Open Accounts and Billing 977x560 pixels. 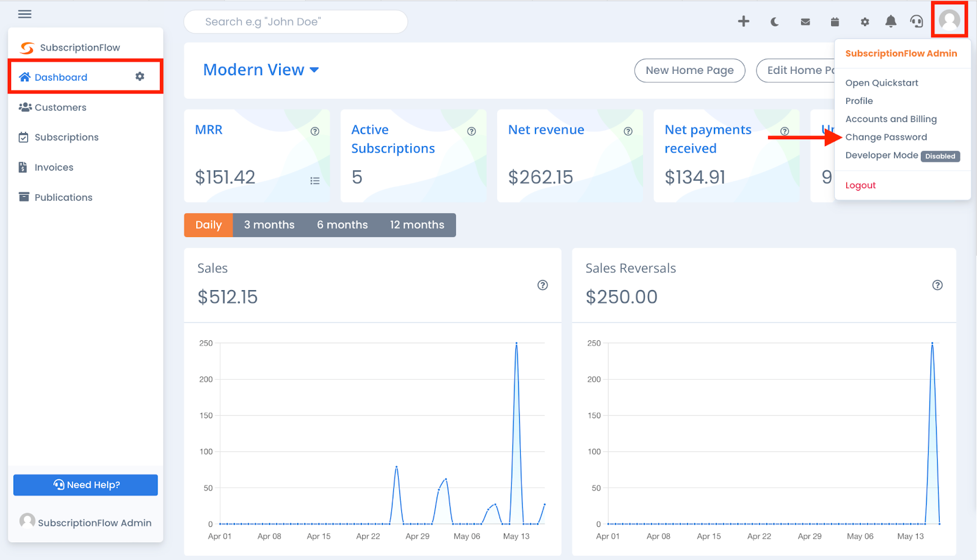(x=891, y=119)
